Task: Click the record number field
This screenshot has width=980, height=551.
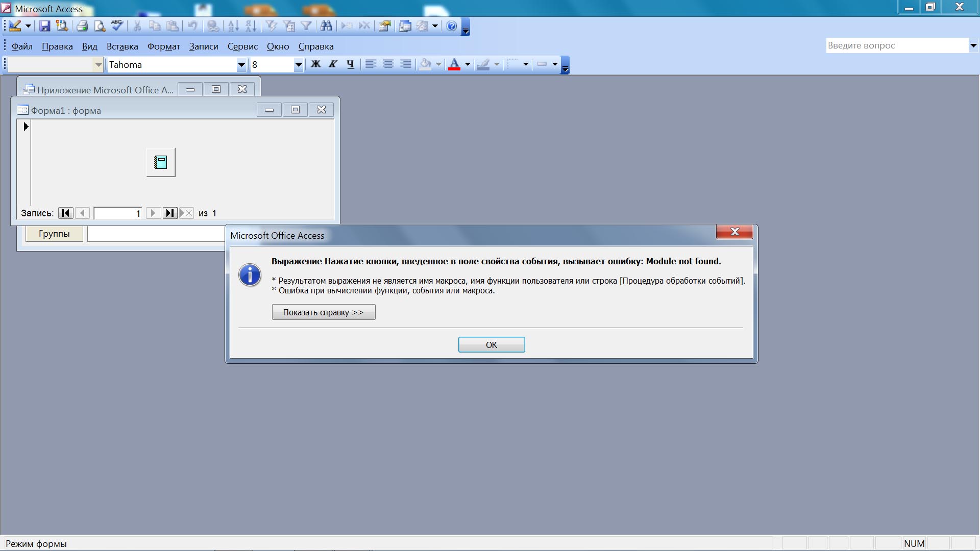Action: pyautogui.click(x=118, y=213)
